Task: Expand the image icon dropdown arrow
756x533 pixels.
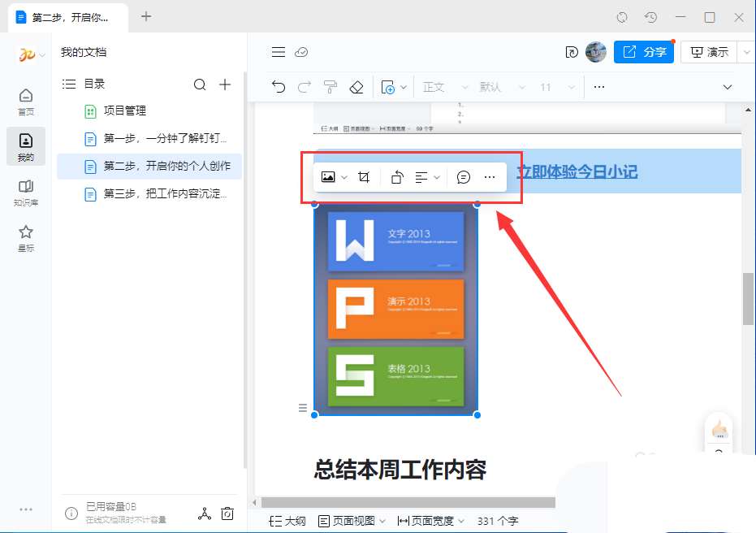Action: click(344, 177)
